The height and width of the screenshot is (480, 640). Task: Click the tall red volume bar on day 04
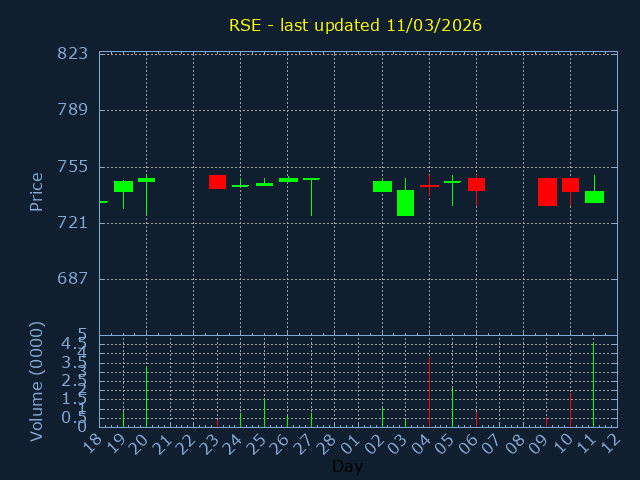click(429, 392)
